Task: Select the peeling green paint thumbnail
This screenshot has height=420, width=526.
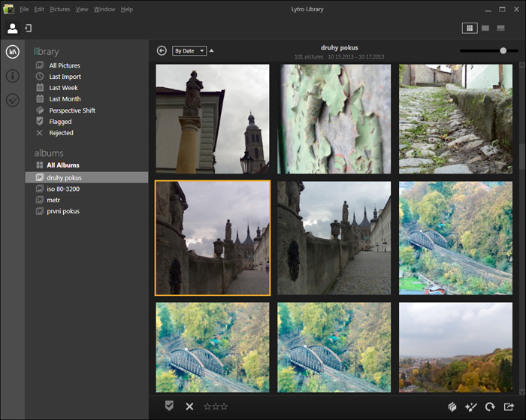Action: tap(334, 119)
